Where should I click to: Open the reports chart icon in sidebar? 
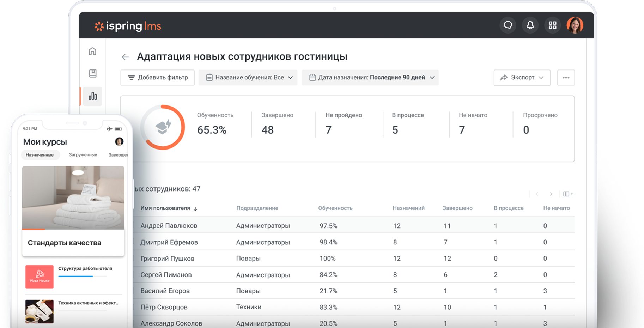[x=93, y=96]
